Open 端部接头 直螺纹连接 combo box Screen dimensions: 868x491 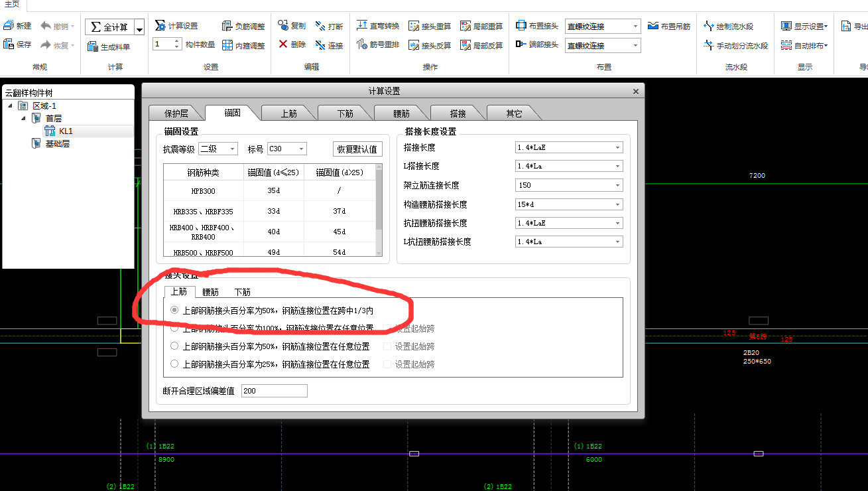603,45
